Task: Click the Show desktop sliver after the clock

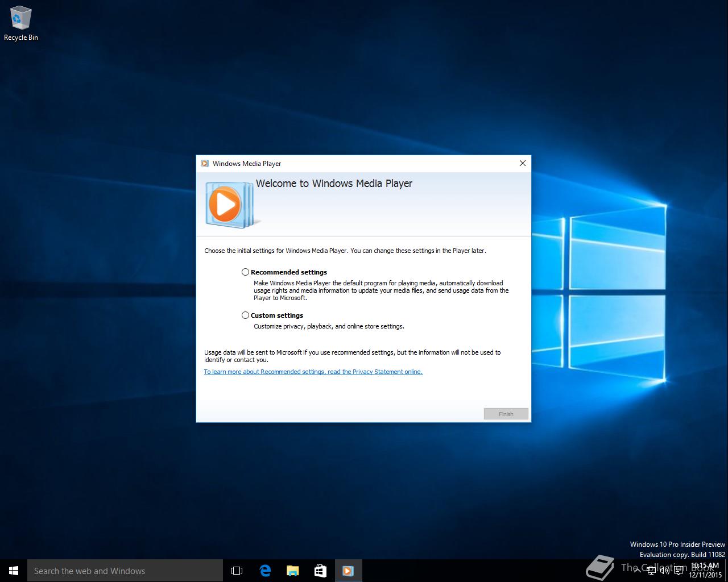Action: (726, 571)
